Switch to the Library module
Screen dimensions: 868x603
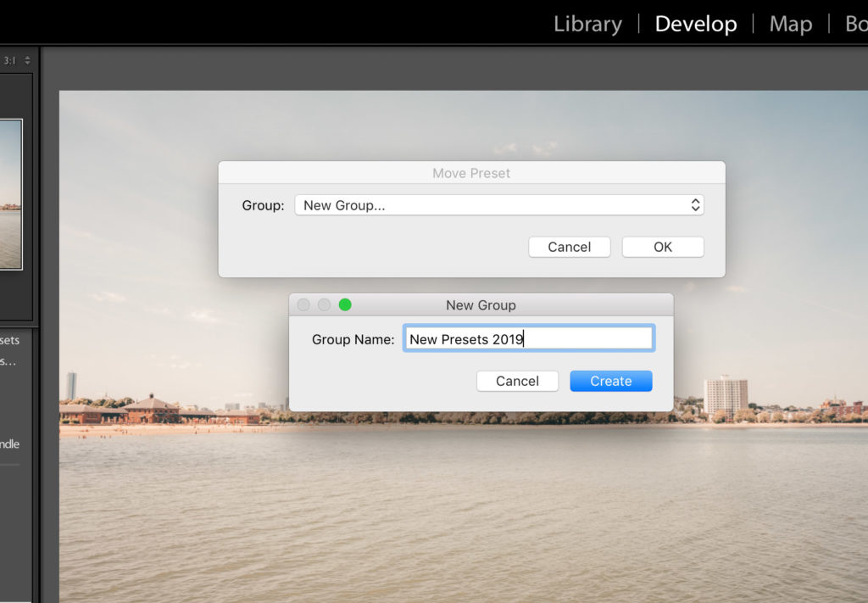(587, 24)
